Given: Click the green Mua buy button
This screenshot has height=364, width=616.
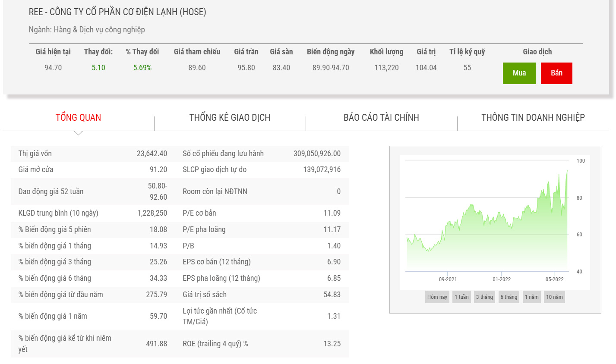Looking at the screenshot, I should coord(519,73).
